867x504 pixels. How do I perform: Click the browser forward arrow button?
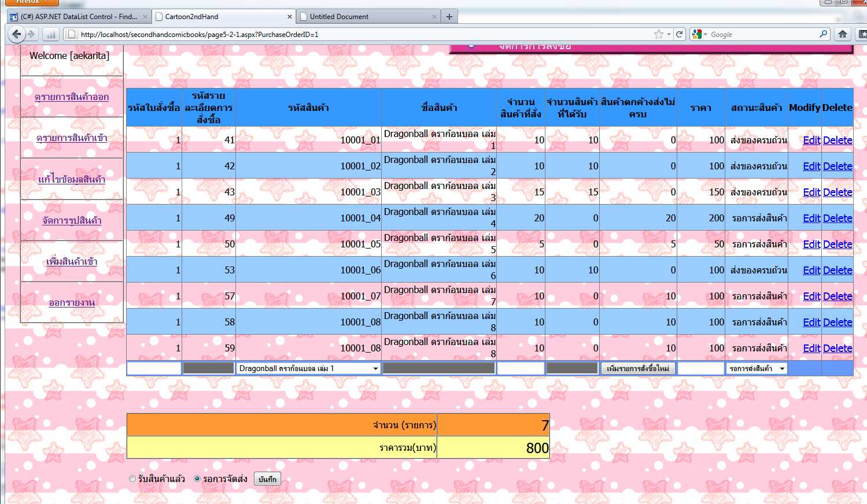point(32,34)
